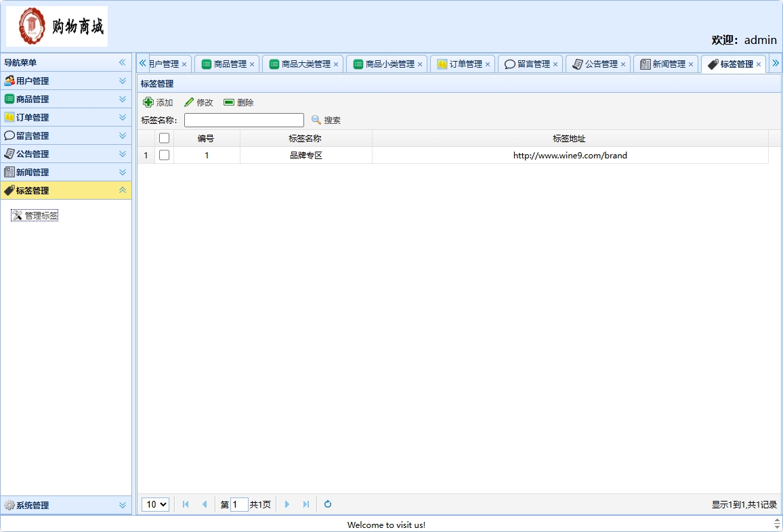Click inside the 标签名称 search input field

point(244,120)
